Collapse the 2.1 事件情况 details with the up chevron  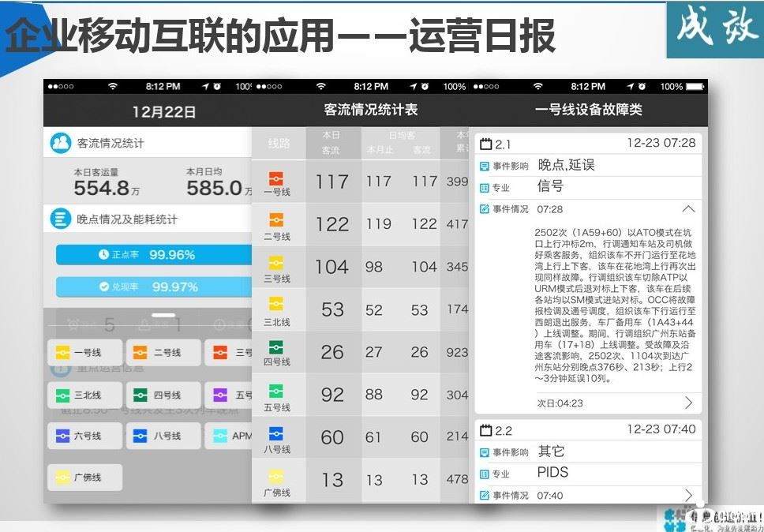(x=688, y=209)
